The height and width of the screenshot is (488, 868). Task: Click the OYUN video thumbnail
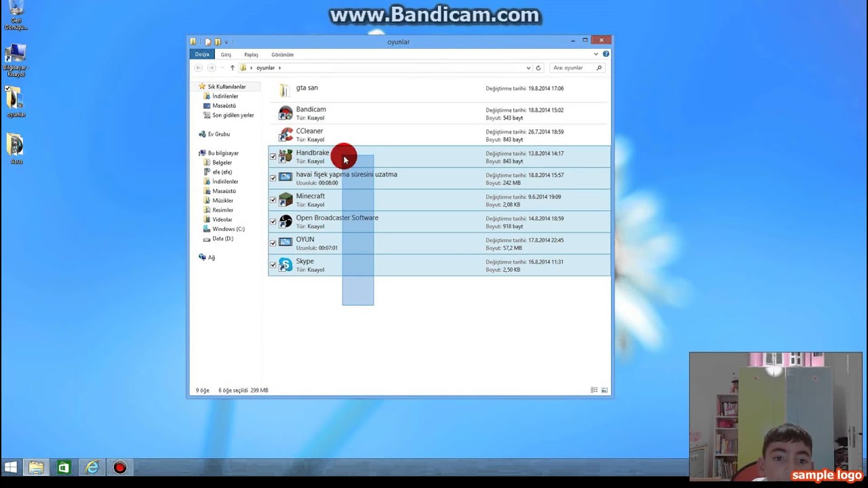coord(285,243)
